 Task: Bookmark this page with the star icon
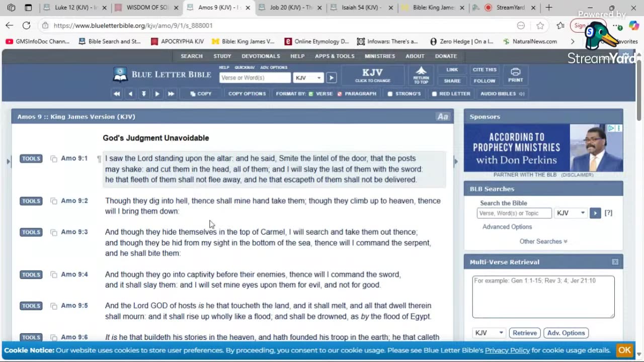pos(540,25)
